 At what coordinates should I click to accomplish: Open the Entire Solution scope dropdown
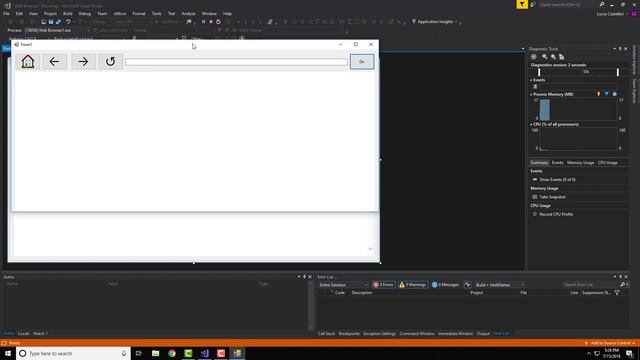pyautogui.click(x=343, y=284)
